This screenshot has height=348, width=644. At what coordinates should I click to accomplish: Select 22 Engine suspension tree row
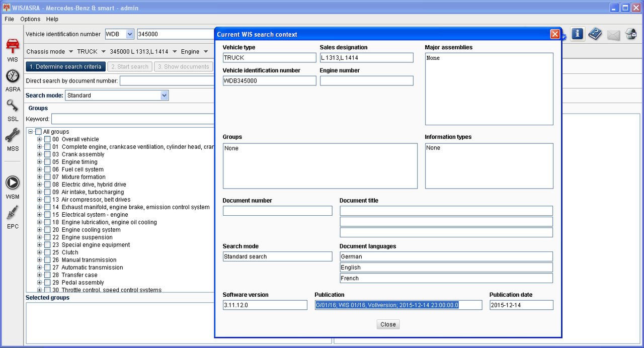[82, 237]
